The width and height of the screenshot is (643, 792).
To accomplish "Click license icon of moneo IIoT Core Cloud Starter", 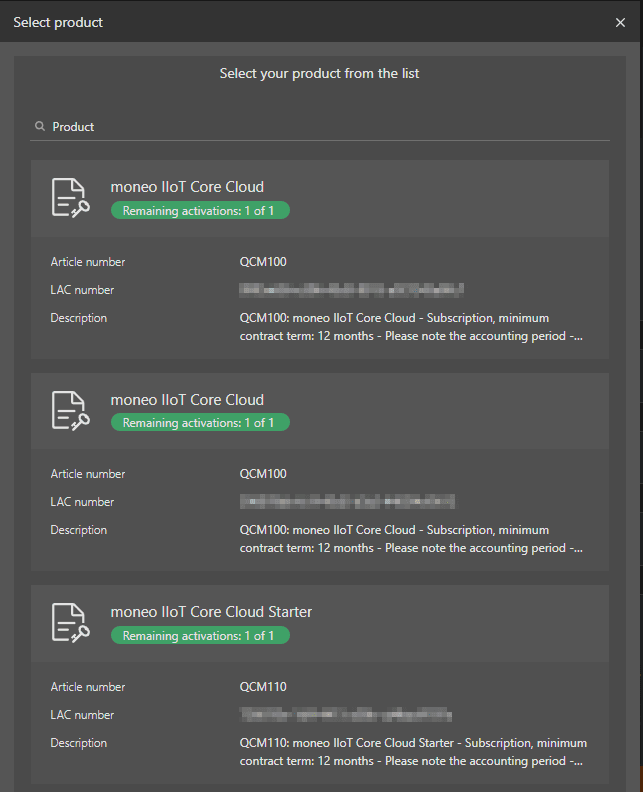I will click(x=70, y=622).
